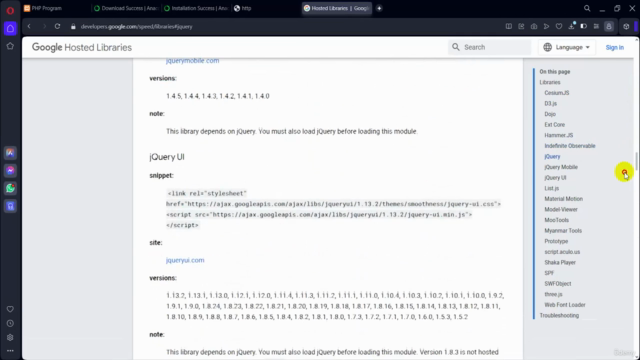Screen dimensions: 640x360
Task: Click the address bar URL field
Action: pyautogui.click(x=136, y=27)
